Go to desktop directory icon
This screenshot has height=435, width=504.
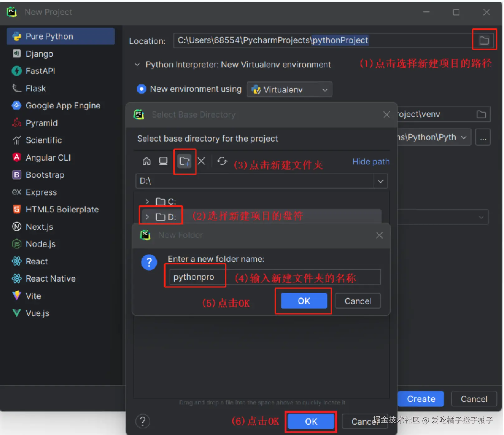point(163,161)
